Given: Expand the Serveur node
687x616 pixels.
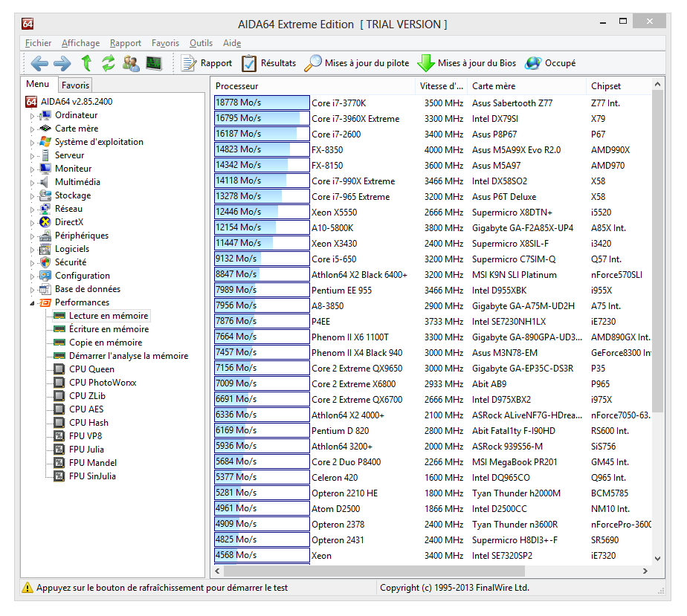Looking at the screenshot, I should click(x=32, y=156).
